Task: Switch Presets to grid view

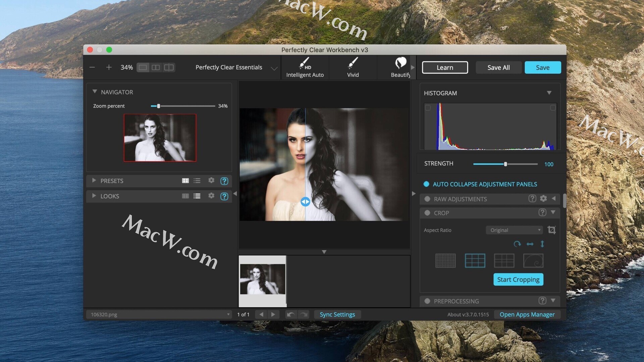Action: pos(185,181)
